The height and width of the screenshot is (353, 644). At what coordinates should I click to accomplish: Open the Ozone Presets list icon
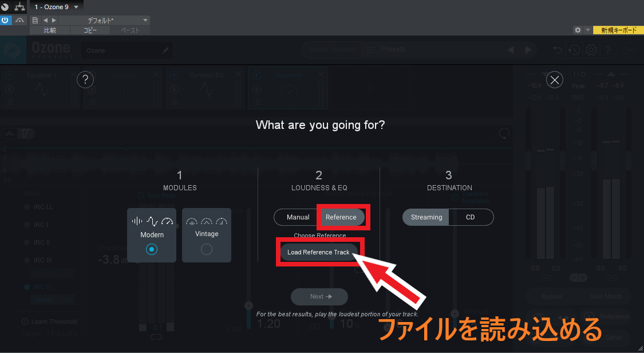371,49
